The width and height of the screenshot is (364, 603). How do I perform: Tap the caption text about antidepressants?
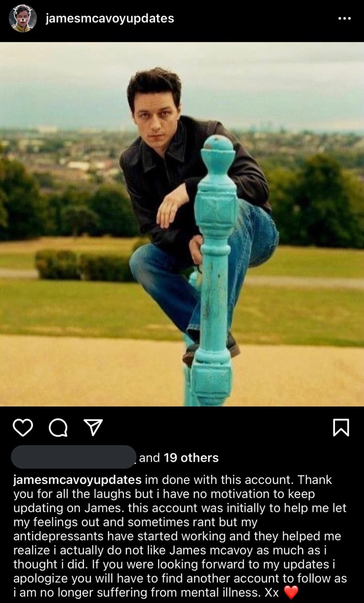[x=177, y=536]
